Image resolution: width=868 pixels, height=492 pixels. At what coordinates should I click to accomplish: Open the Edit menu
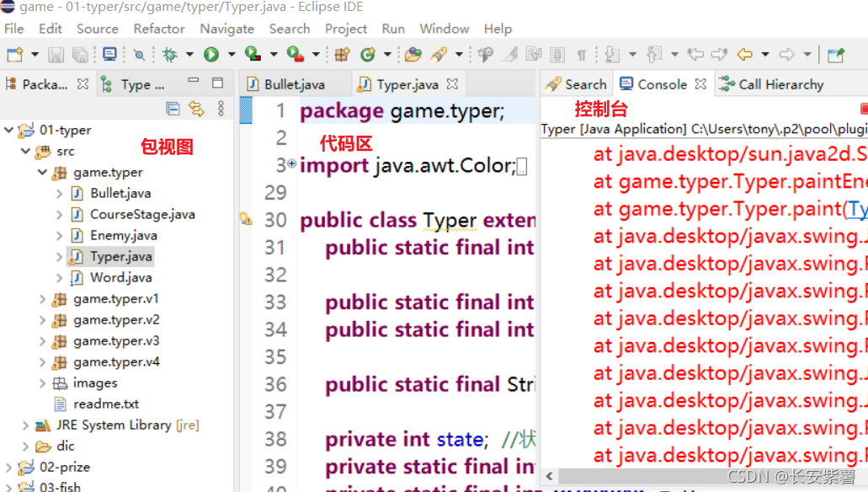click(51, 29)
